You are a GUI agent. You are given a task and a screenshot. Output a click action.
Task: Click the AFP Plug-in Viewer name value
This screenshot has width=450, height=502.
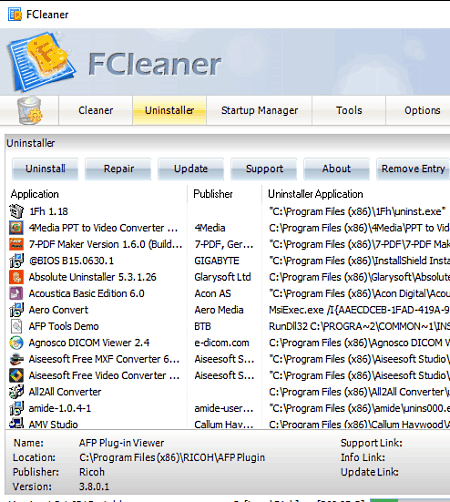click(122, 443)
